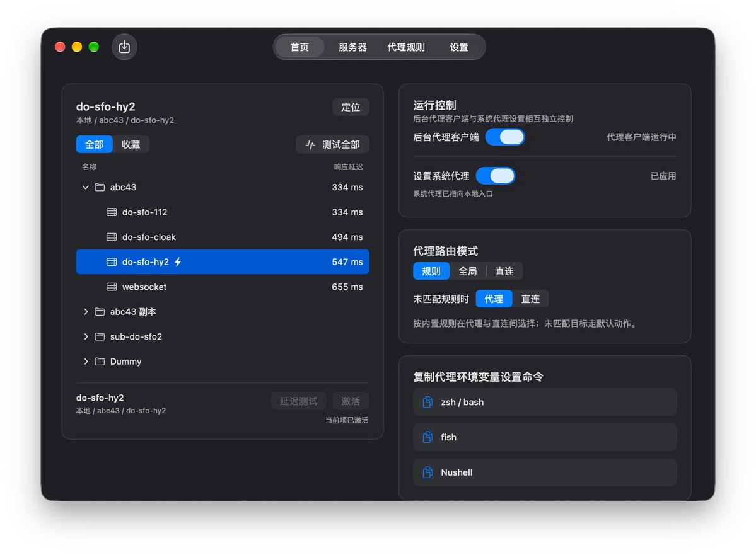Click the 延迟测试 button
The height and width of the screenshot is (555, 756).
(298, 401)
